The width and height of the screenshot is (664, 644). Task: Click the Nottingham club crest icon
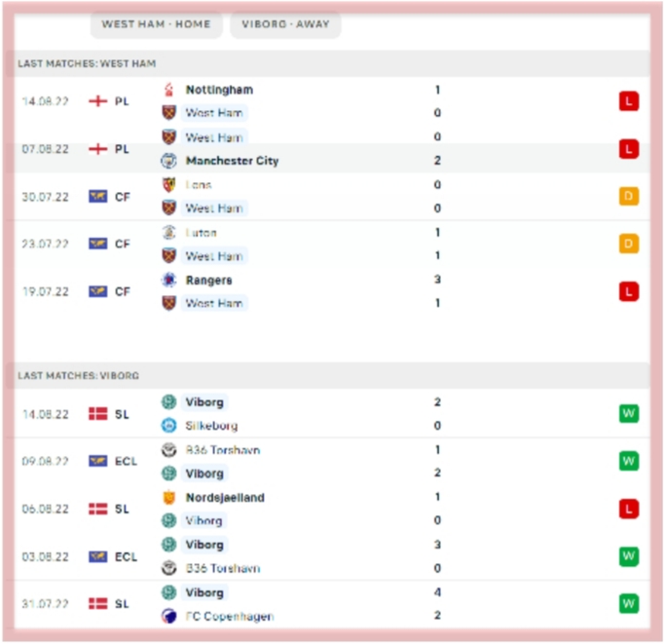click(x=168, y=90)
